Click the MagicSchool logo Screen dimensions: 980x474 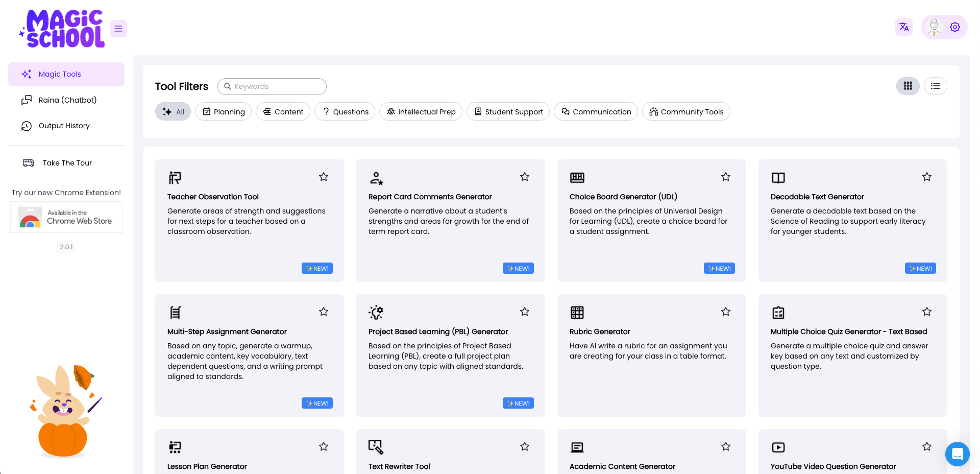[x=62, y=29]
